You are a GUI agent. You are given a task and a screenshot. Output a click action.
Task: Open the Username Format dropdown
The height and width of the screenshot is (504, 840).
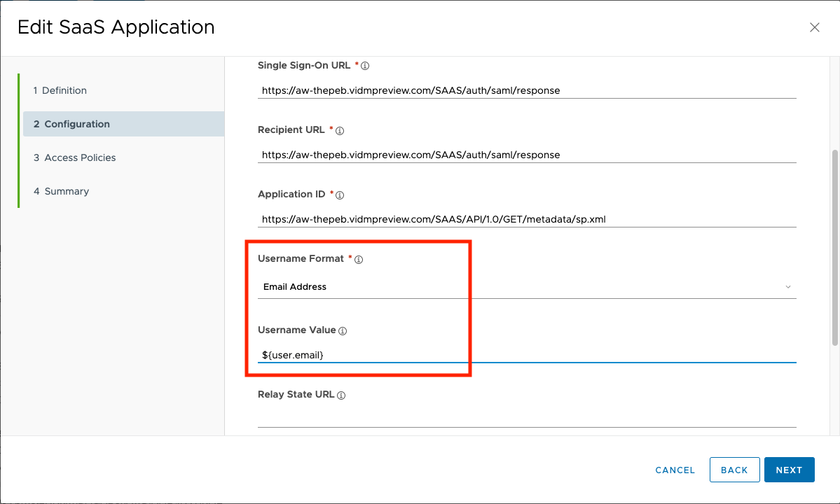click(x=525, y=287)
